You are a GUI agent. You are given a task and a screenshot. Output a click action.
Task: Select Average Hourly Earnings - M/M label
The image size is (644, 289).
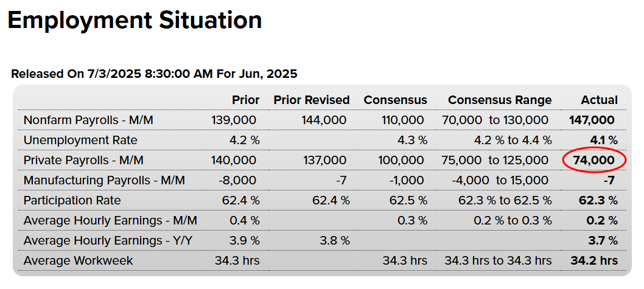coord(111,220)
